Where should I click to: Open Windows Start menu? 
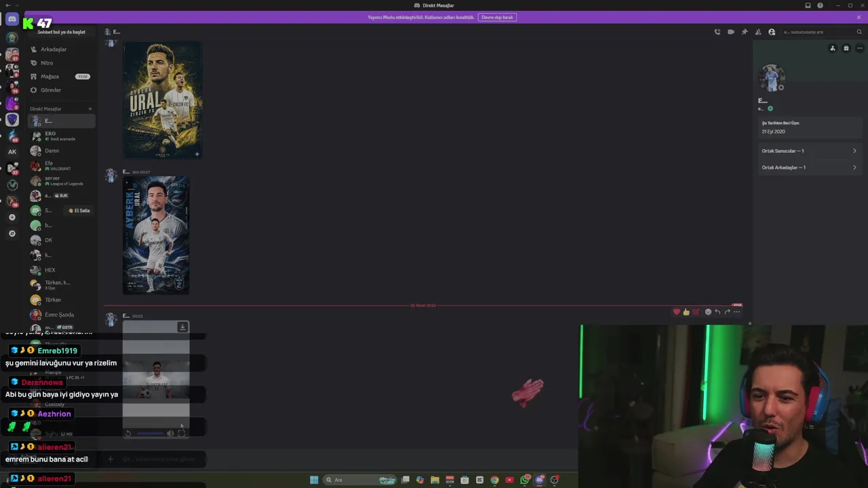point(314,480)
